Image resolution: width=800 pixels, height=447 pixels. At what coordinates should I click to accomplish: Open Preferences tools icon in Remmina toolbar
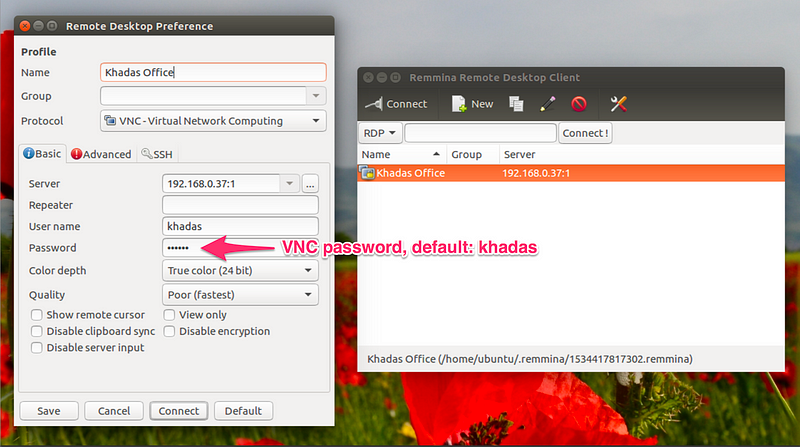[618, 104]
